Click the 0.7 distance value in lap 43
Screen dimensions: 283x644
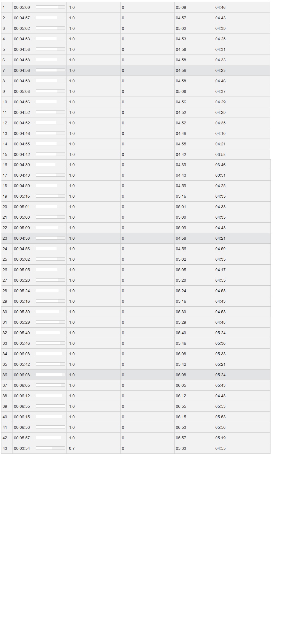[x=72, y=448]
